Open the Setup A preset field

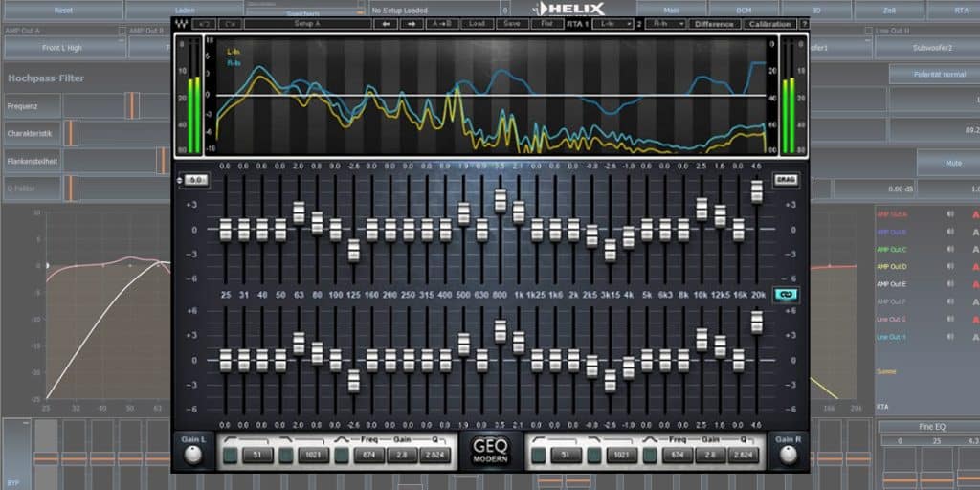pos(307,24)
